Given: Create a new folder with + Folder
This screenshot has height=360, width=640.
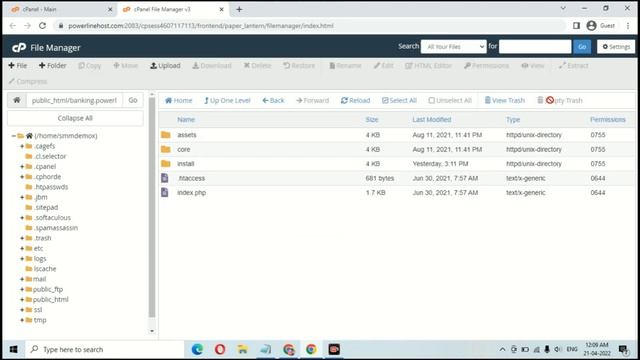Looking at the screenshot, I should (52, 66).
